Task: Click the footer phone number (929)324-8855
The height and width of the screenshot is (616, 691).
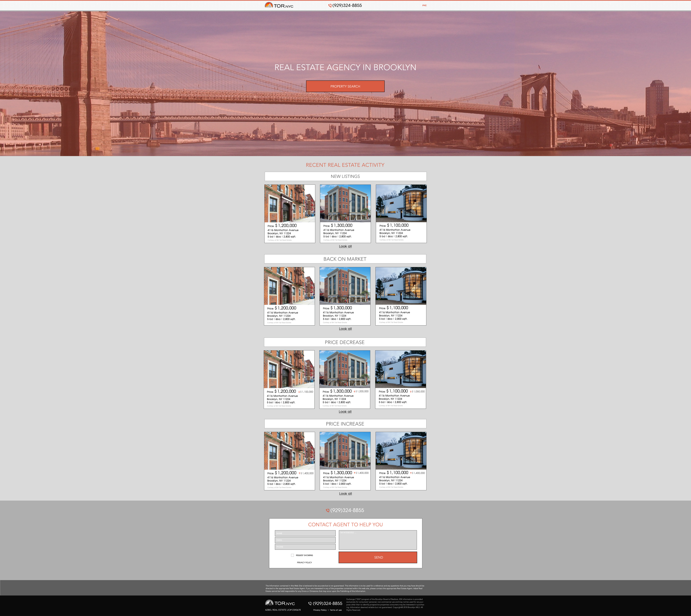Action: pos(328,603)
